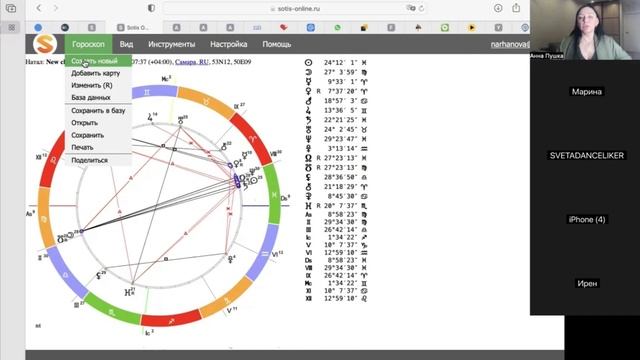Open the Настройка menu
640x360 pixels.
point(229,44)
